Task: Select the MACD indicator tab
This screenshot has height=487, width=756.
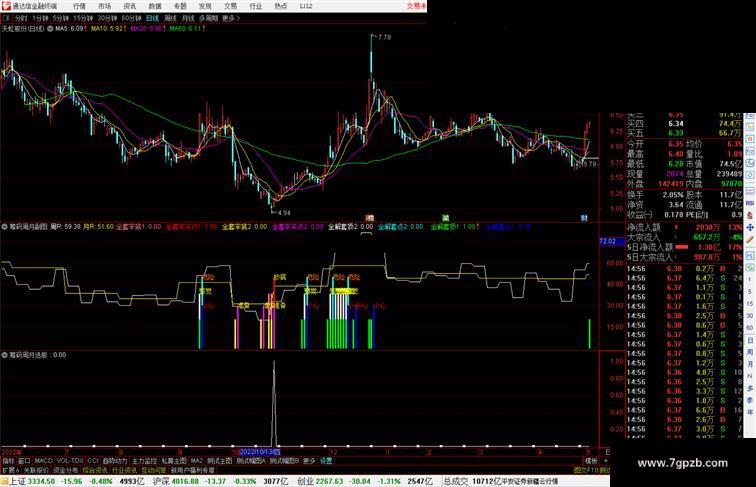Action: pyautogui.click(x=43, y=461)
